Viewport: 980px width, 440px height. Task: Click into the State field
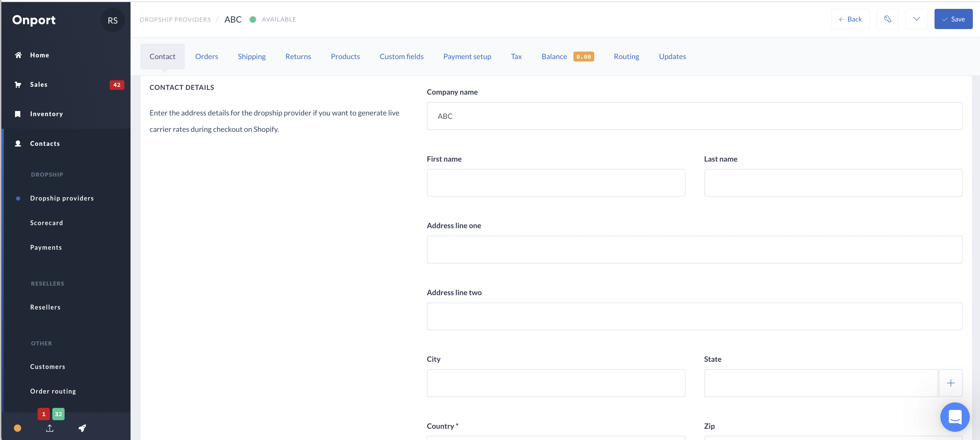(821, 383)
